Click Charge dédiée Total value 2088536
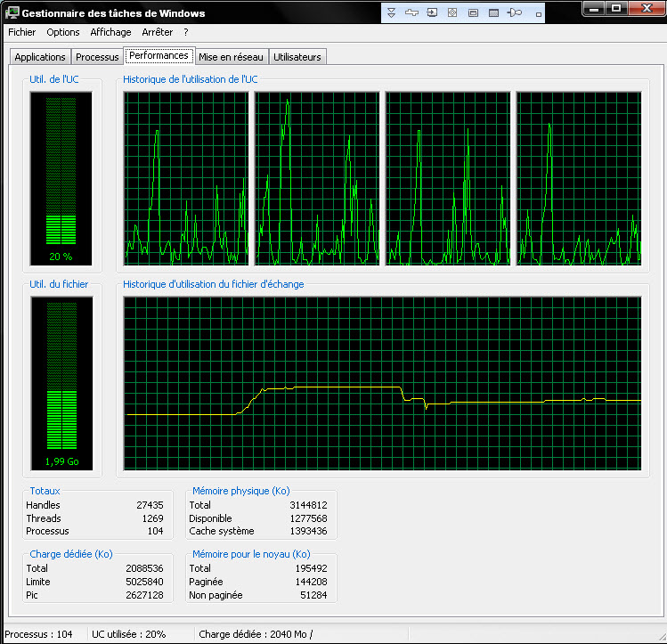This screenshot has width=667, height=644. [x=144, y=568]
